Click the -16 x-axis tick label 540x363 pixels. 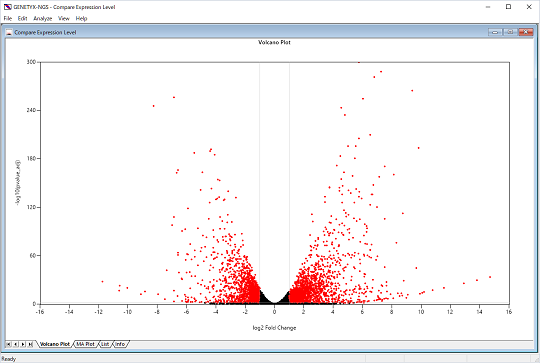pyautogui.click(x=40, y=312)
